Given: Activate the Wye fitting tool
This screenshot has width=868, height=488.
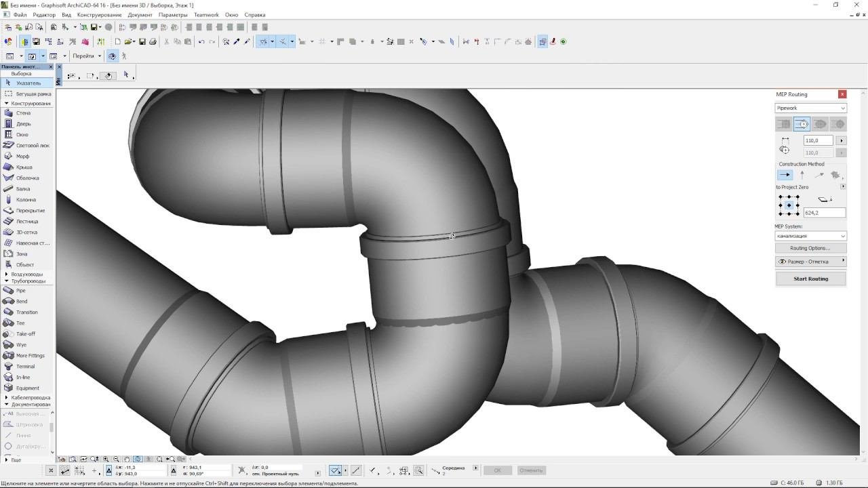Looking at the screenshot, I should click(21, 345).
